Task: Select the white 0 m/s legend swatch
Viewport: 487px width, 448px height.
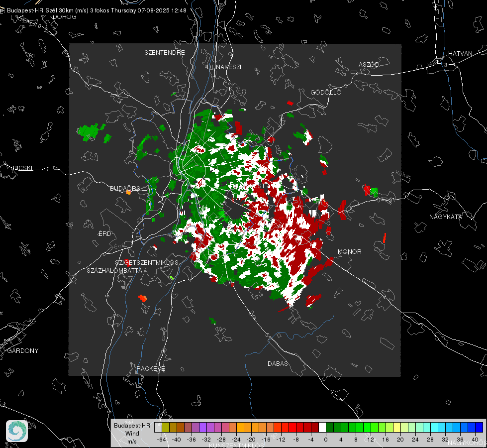Action: click(x=322, y=428)
